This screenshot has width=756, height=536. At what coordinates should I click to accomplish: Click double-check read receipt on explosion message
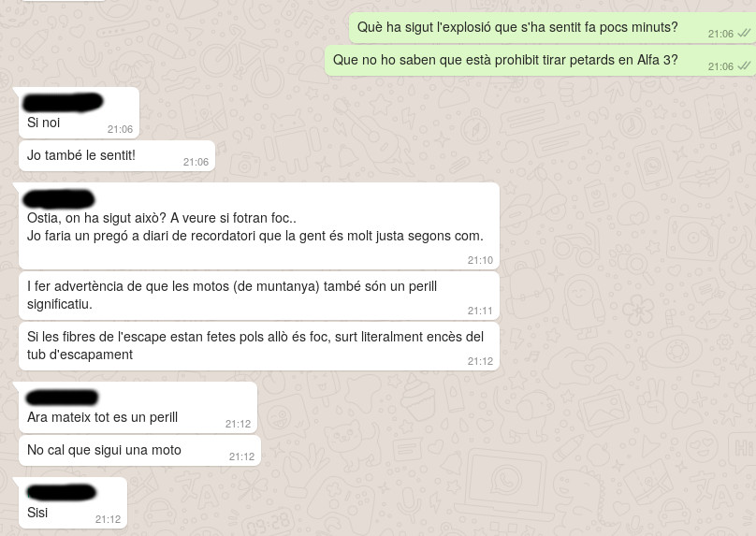point(744,34)
